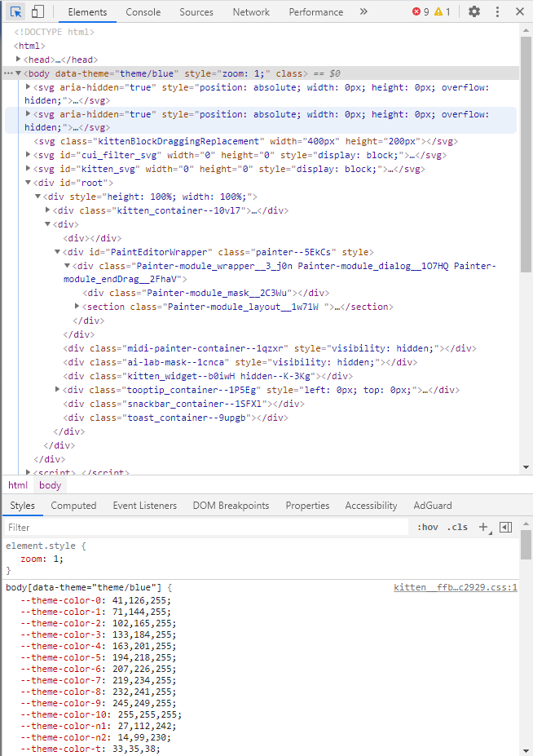Show more DevTools tabs chevron
The width and height of the screenshot is (533, 756).
point(363,11)
